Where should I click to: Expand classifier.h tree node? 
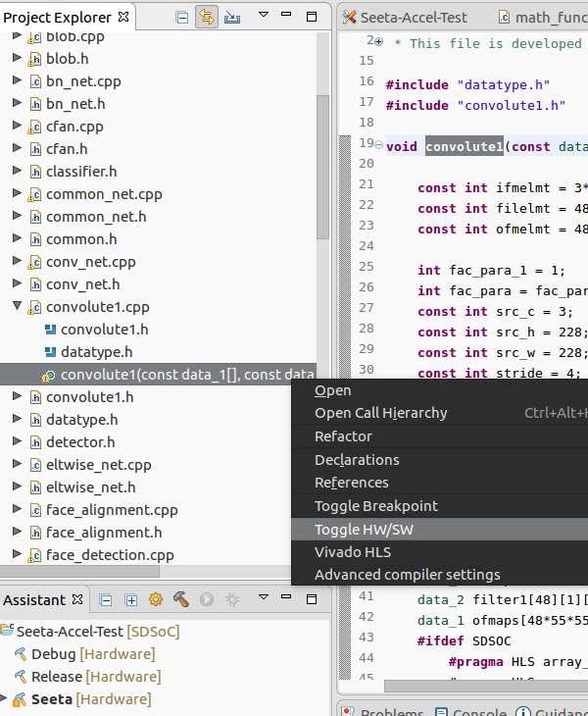pos(17,171)
